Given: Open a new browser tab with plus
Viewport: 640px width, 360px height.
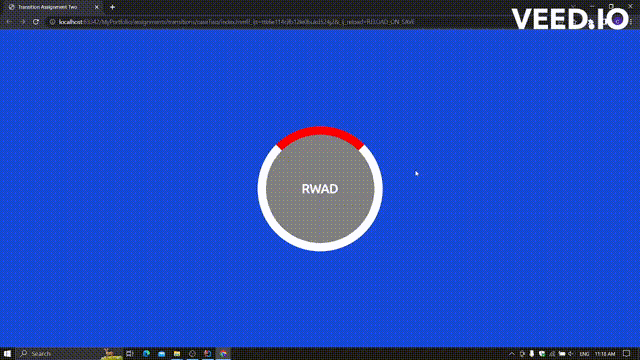Looking at the screenshot, I should coord(112,7).
